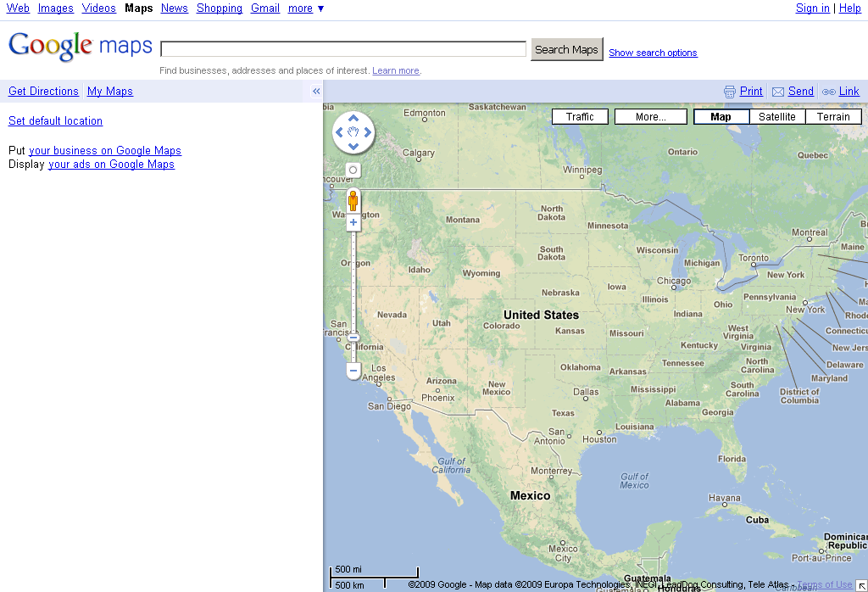Enable the Traffic layer
868x592 pixels.
click(x=580, y=116)
